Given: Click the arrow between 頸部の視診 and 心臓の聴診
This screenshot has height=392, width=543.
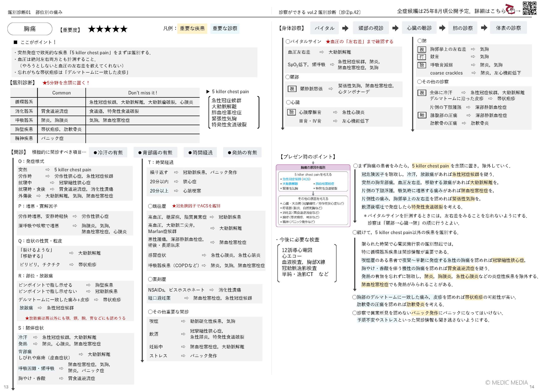Looking at the screenshot, I should pyautogui.click(x=395, y=28).
